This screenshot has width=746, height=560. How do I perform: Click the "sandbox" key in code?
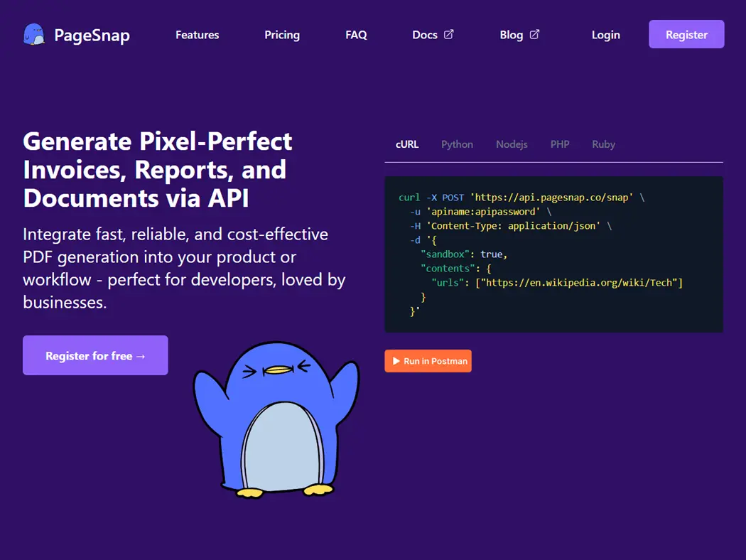445,254
